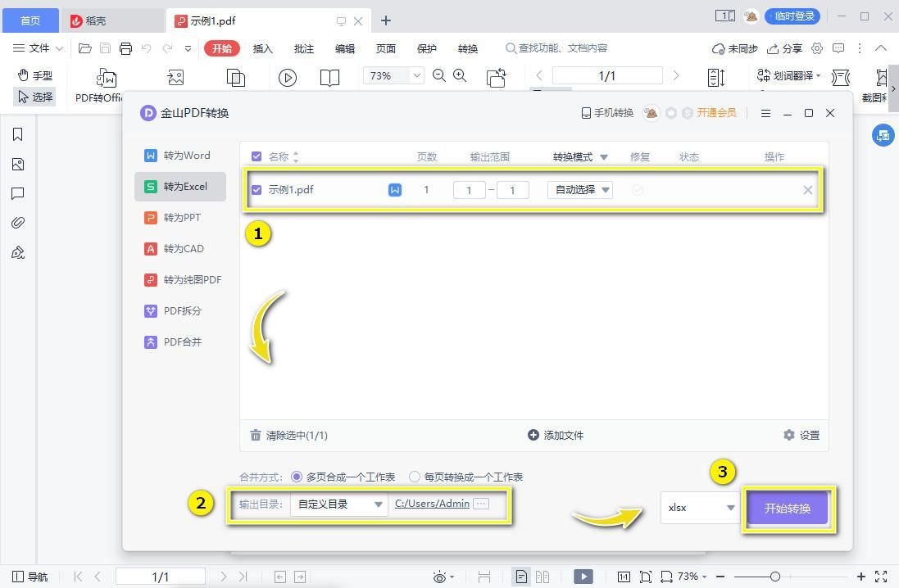Zoom out with the minus magnifier
This screenshot has width=899, height=588.
click(x=439, y=75)
